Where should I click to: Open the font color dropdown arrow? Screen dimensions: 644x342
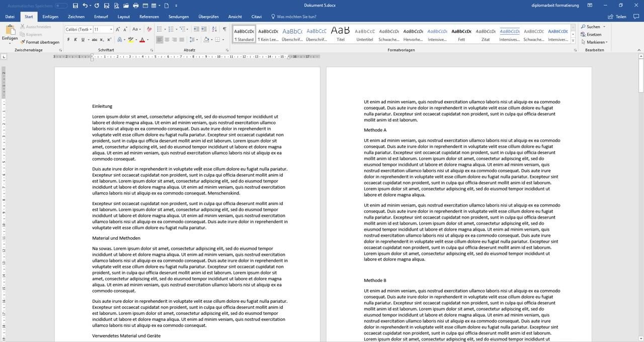(147, 40)
